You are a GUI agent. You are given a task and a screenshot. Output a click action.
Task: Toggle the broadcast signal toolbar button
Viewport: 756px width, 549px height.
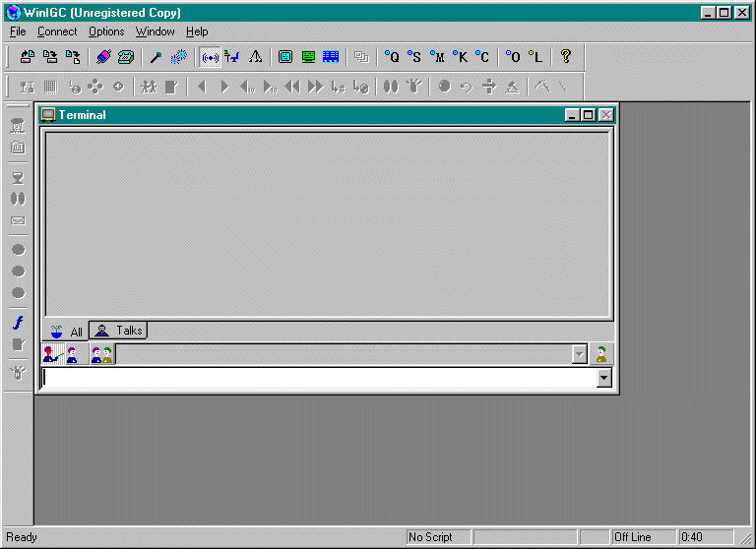tap(210, 57)
